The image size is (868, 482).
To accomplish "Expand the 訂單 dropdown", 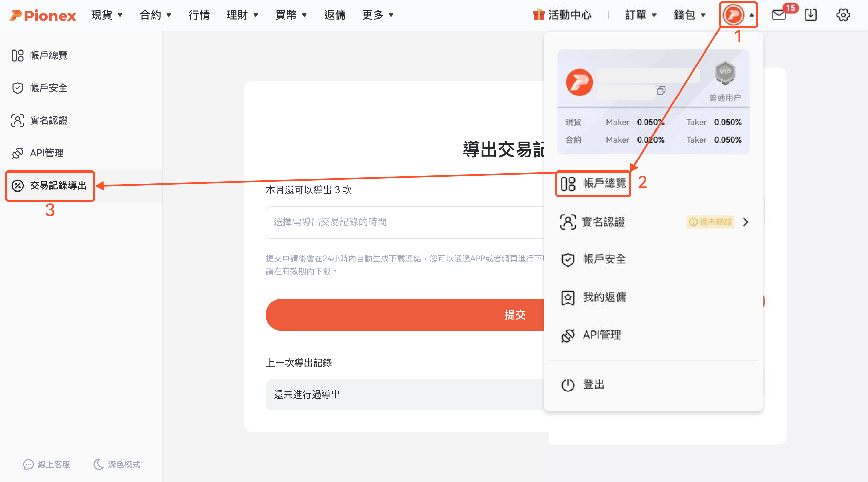I will click(x=641, y=15).
